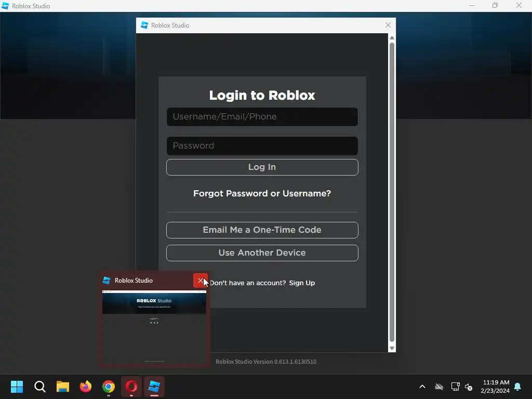
Task: Click the Log In button
Action: pyautogui.click(x=262, y=167)
